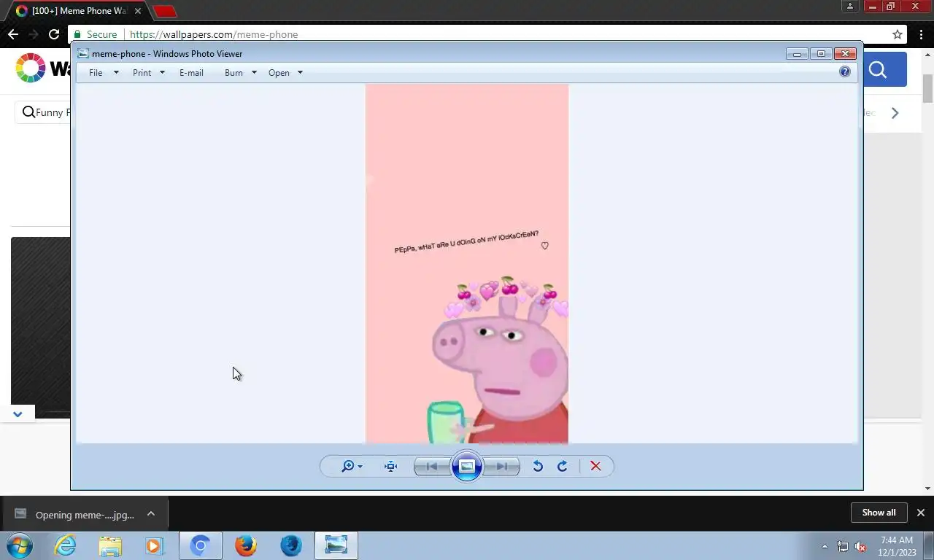The width and height of the screenshot is (934, 560).
Task: Open the File menu in Photo Viewer
Action: click(x=96, y=73)
